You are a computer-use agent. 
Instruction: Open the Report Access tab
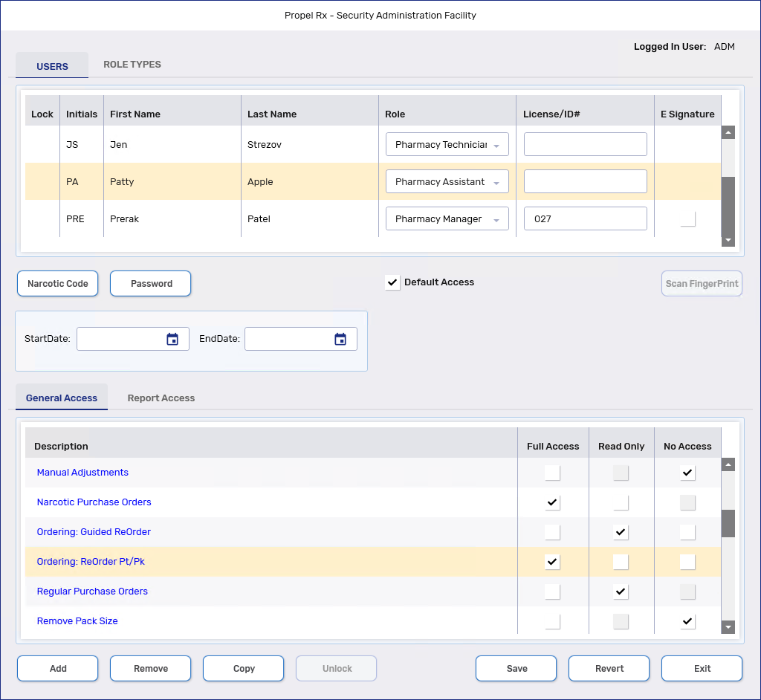[161, 398]
